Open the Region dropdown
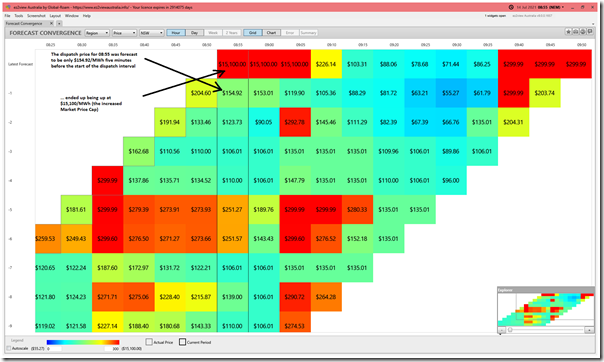 point(97,33)
